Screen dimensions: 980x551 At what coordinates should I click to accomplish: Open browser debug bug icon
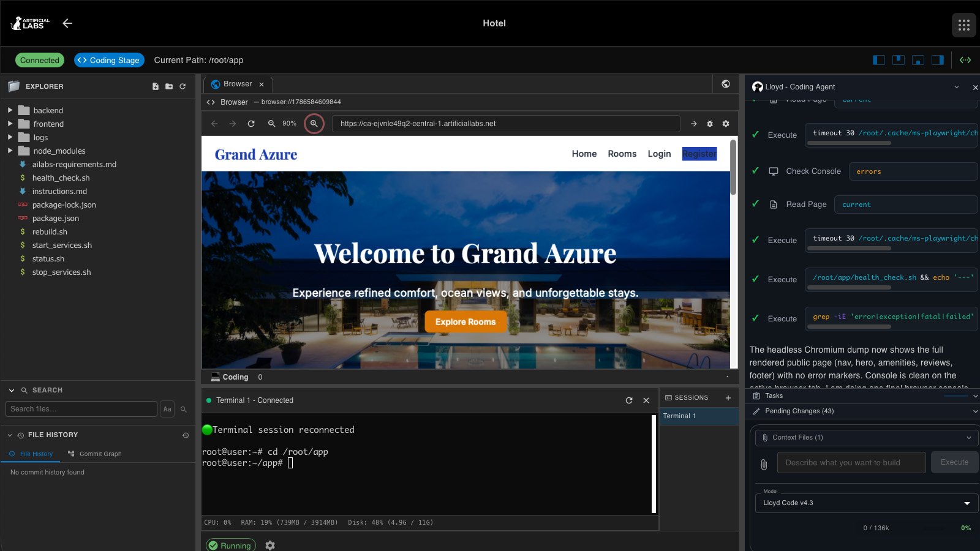710,124
